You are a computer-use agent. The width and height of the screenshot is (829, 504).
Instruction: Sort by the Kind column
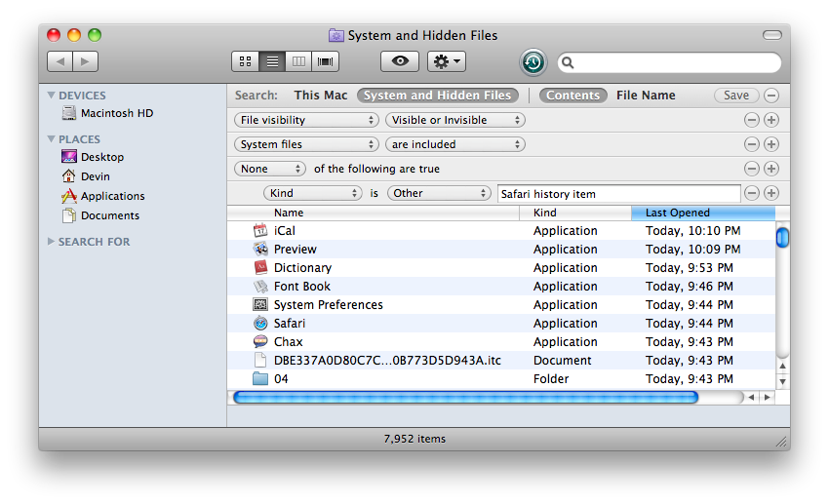point(575,213)
